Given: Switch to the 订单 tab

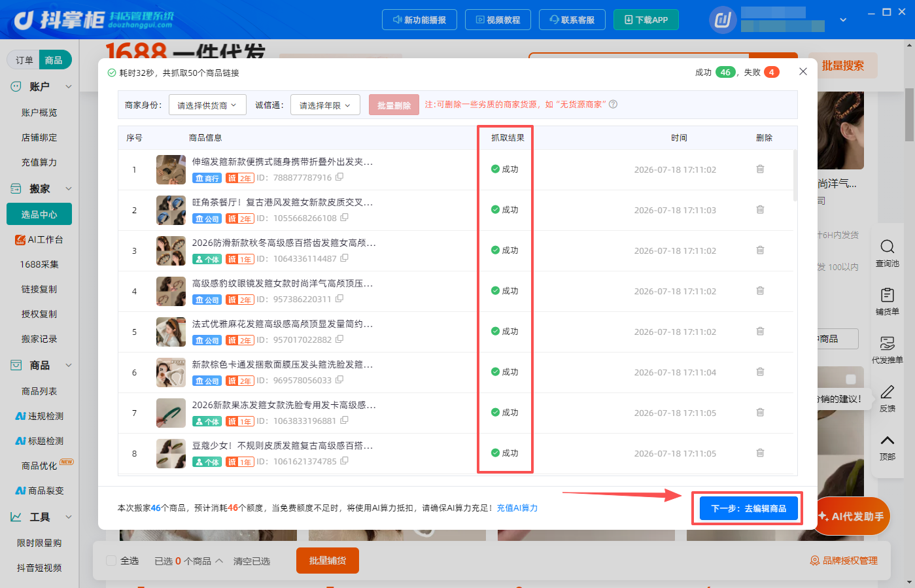Looking at the screenshot, I should pos(24,60).
